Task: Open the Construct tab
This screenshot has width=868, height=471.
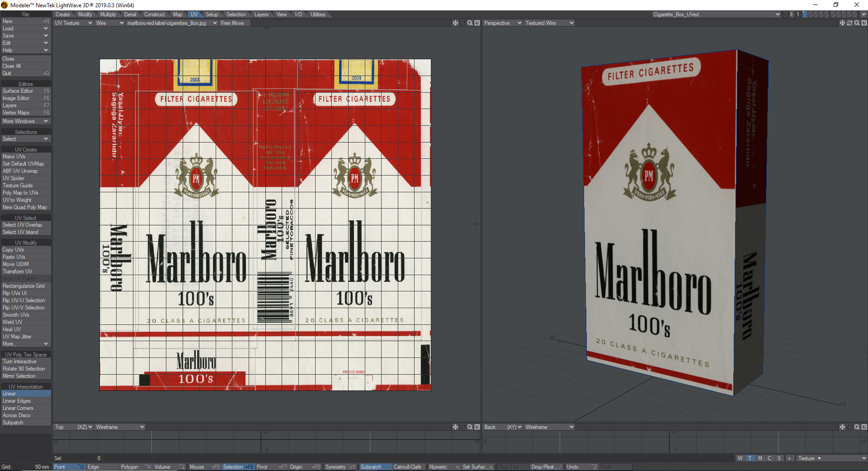Action: [155, 14]
